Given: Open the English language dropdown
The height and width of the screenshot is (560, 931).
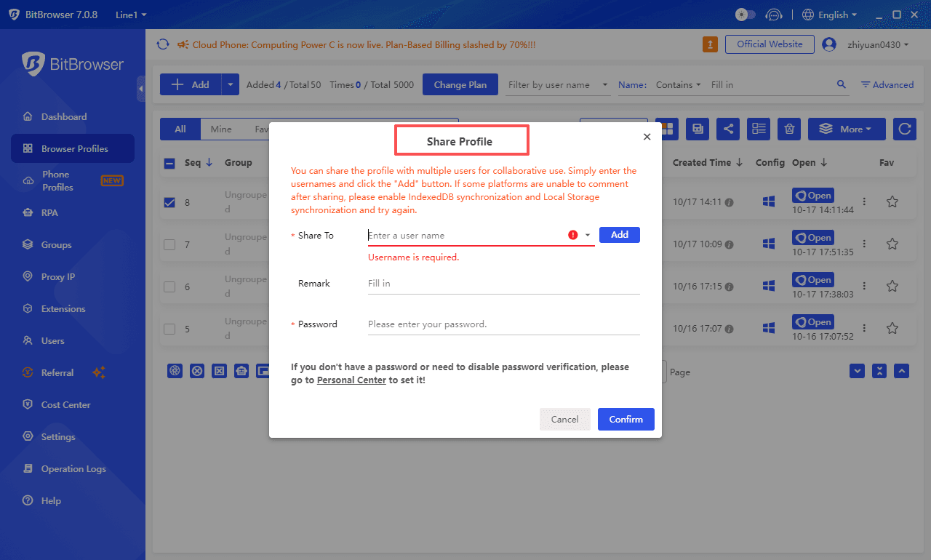Looking at the screenshot, I should pos(829,15).
